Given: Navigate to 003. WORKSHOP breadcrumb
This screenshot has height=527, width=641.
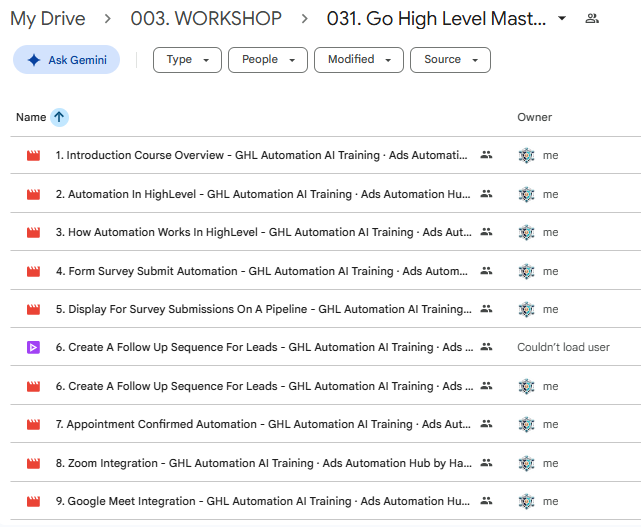Looking at the screenshot, I should (206, 19).
